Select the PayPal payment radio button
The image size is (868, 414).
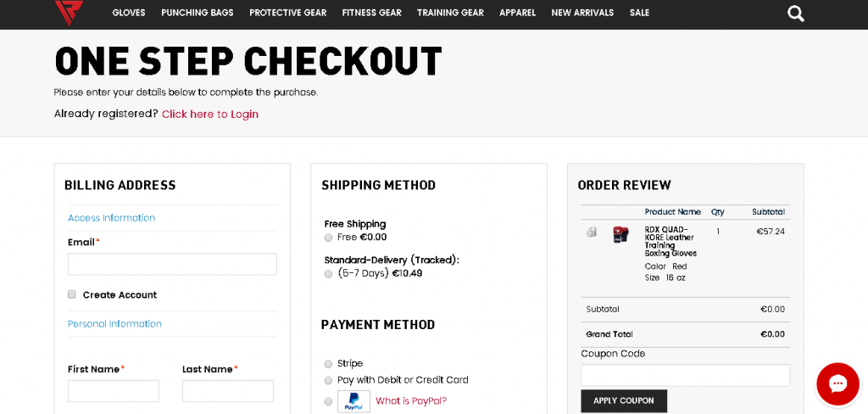coord(328,401)
